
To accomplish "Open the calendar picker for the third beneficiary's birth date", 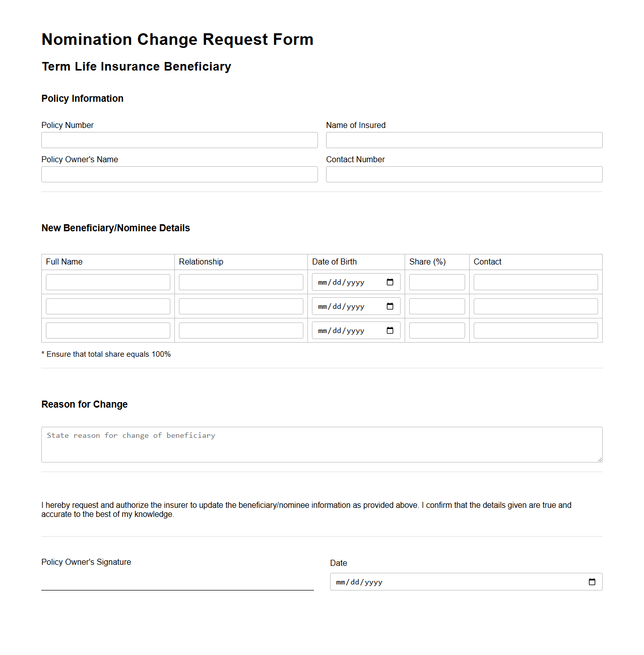I will coord(390,330).
